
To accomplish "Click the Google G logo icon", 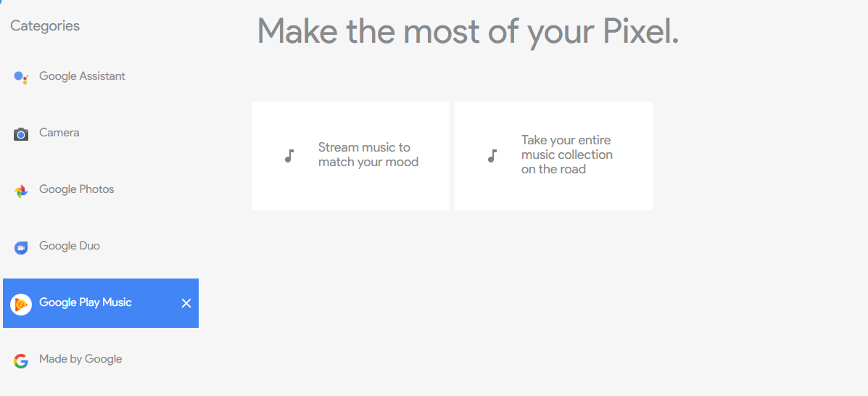I will 20,361.
